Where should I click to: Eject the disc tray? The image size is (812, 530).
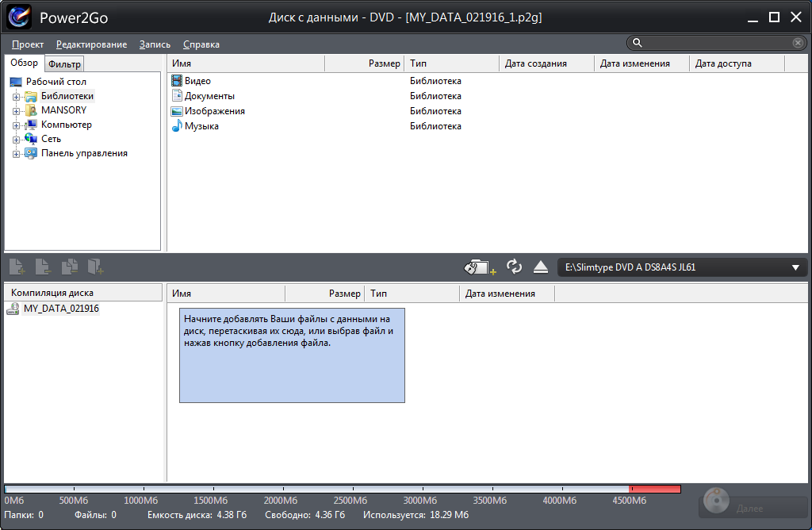[541, 267]
